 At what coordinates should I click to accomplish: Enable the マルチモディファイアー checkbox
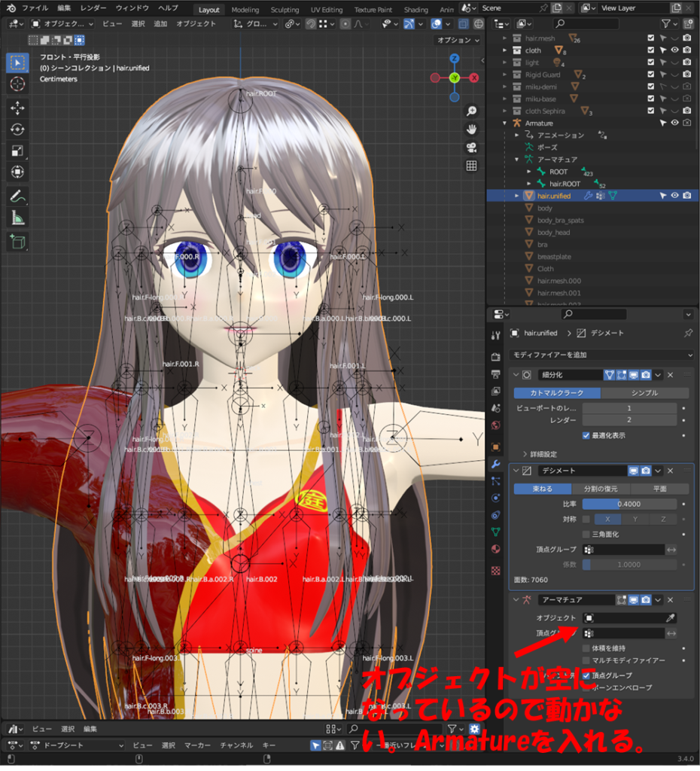tap(586, 660)
